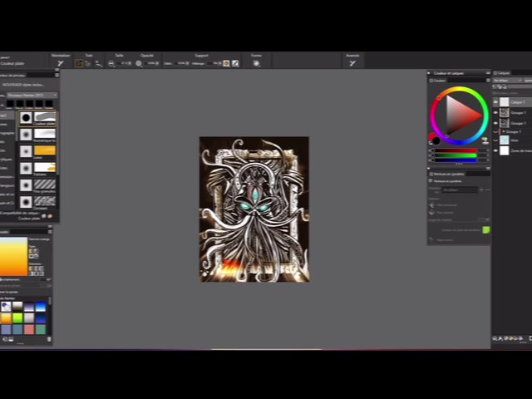Select the pink swatch in gradient library

29,329
